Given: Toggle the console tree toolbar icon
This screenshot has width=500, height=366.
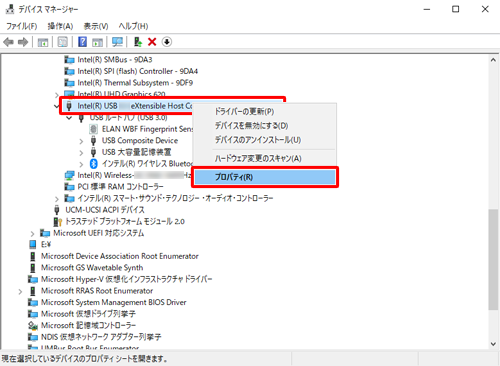Looking at the screenshot, I should coord(43,42).
